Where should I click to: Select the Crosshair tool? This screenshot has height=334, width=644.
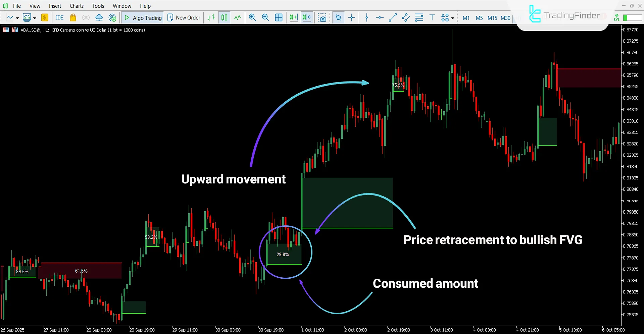[x=352, y=18]
